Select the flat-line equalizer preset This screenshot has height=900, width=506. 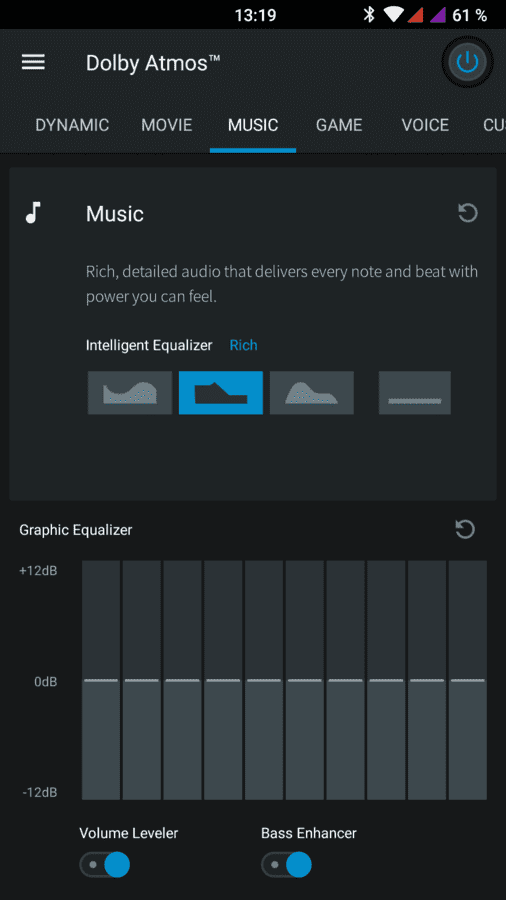coord(415,393)
